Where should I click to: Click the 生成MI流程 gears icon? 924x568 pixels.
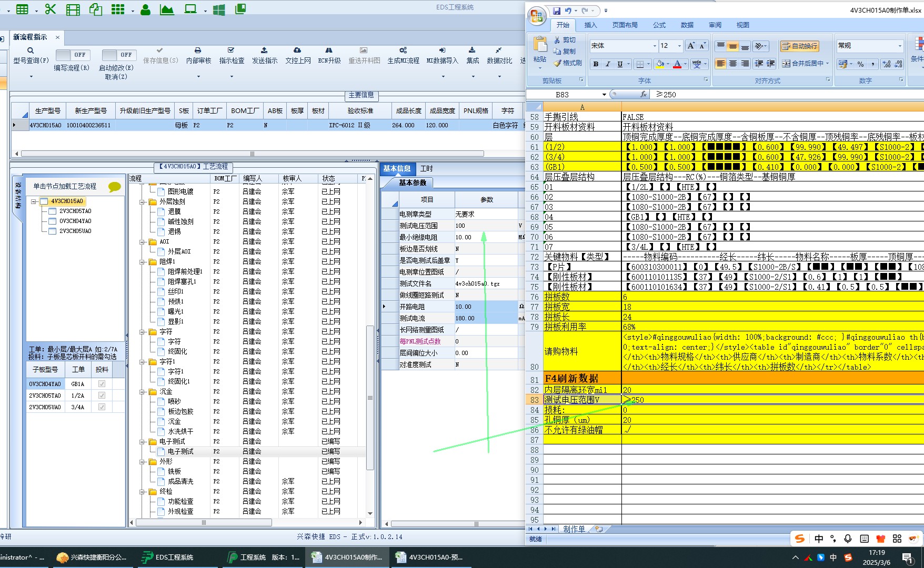click(403, 50)
